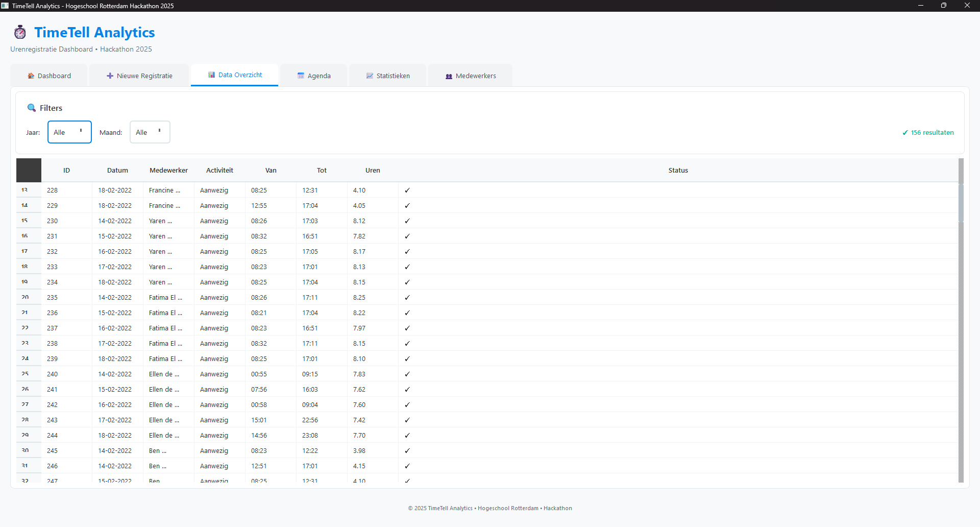Switch to the Medewerkers tab
This screenshot has width=980, height=527.
tap(470, 76)
